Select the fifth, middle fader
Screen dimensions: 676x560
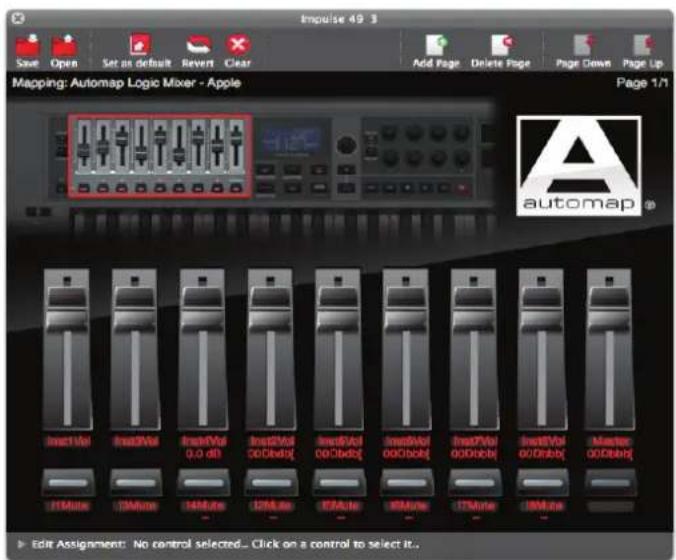point(338,349)
